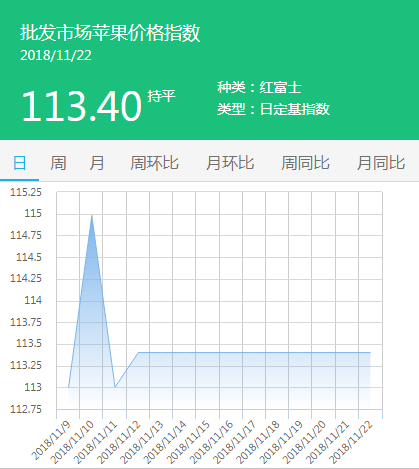The image size is (419, 469).
Task: Click the 2018/11/19 x-axis label
Action: 281,442
